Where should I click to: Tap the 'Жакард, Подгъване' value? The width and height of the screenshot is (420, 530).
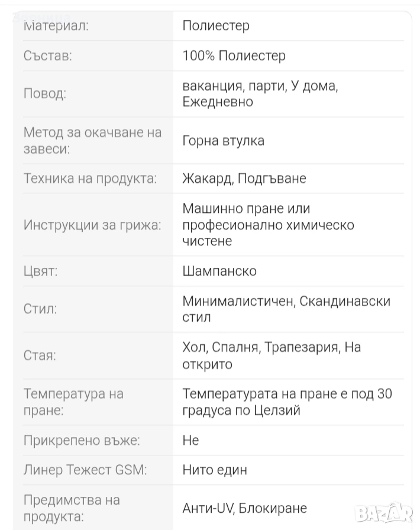(244, 179)
